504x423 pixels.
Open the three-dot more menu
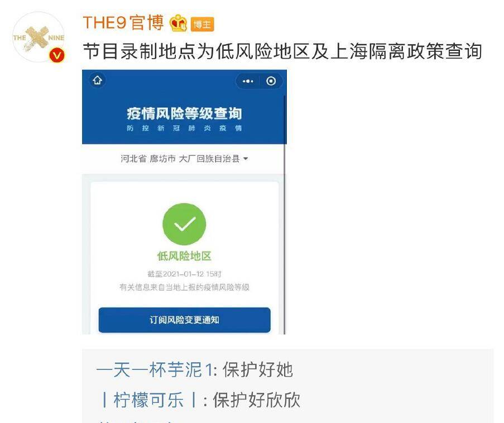[x=247, y=81]
